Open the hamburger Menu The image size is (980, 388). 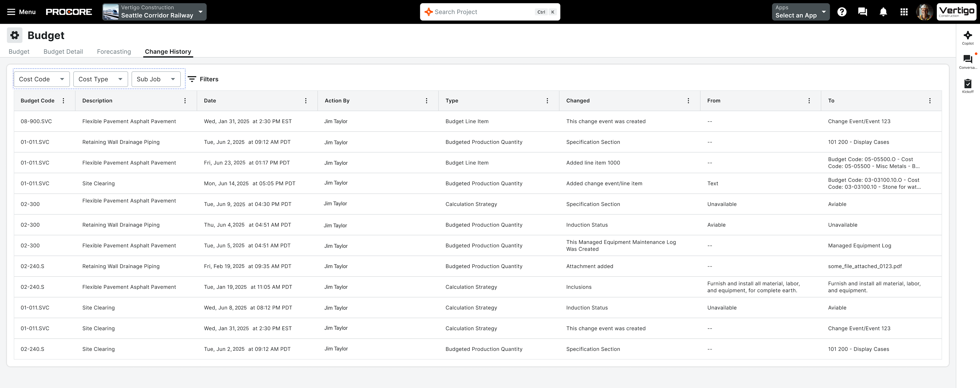coord(11,12)
